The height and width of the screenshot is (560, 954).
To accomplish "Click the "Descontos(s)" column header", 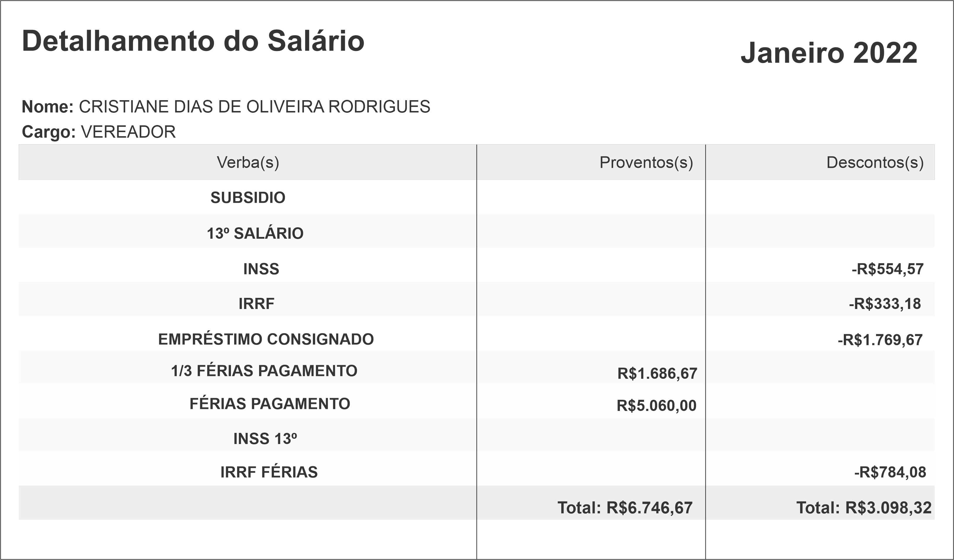I will click(x=875, y=162).
